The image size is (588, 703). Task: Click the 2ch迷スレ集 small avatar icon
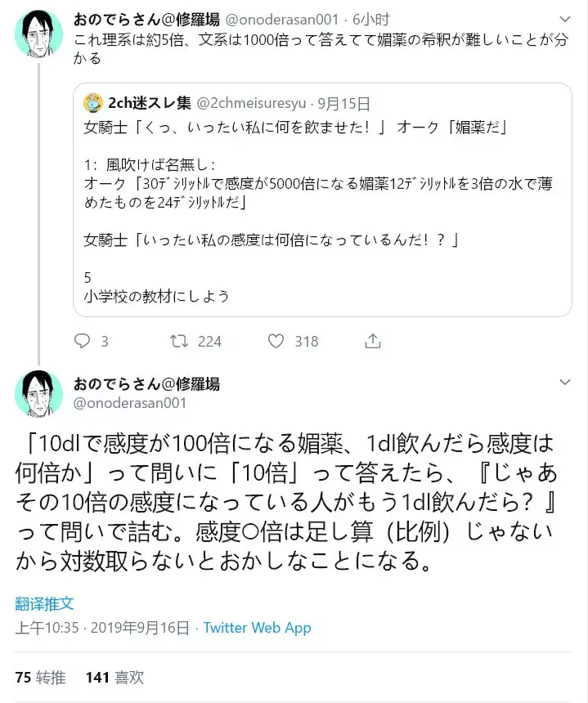click(95, 104)
